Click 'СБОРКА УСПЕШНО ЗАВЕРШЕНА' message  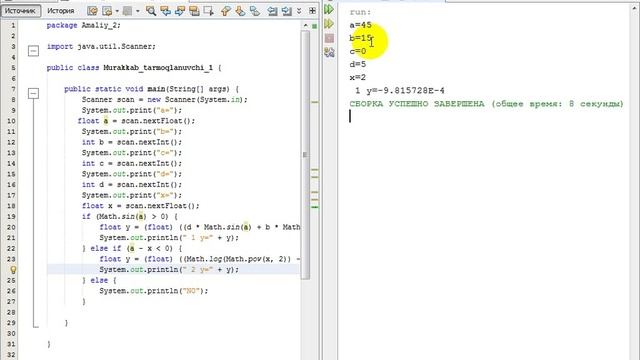coord(417,104)
